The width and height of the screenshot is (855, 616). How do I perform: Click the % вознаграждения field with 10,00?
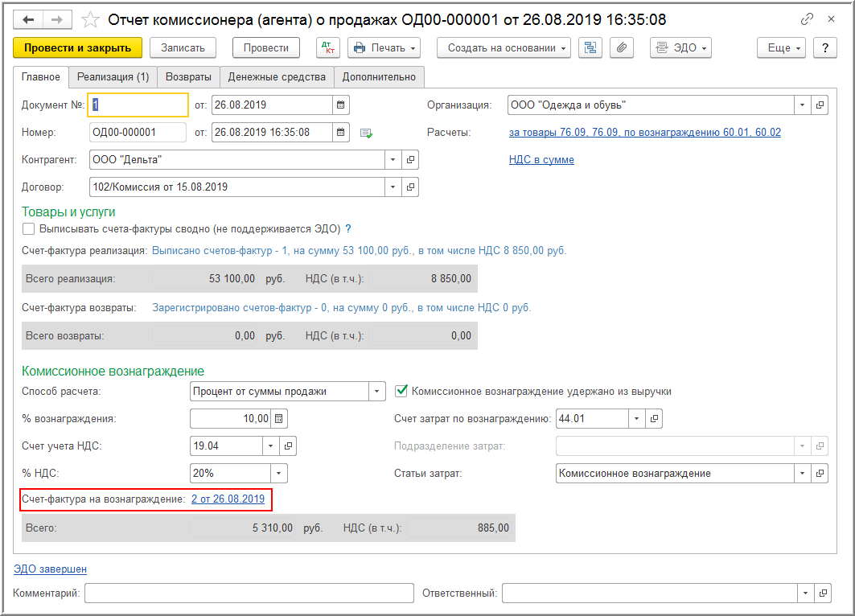point(230,419)
